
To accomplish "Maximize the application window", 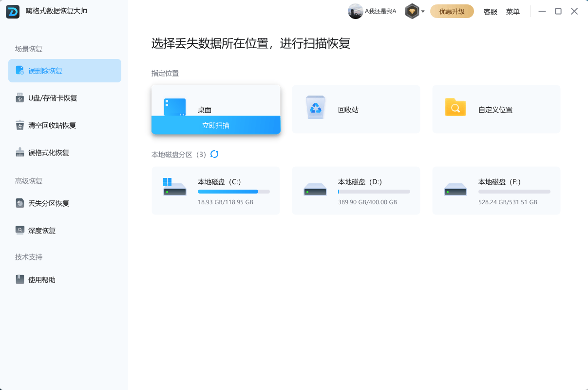I will click(558, 11).
